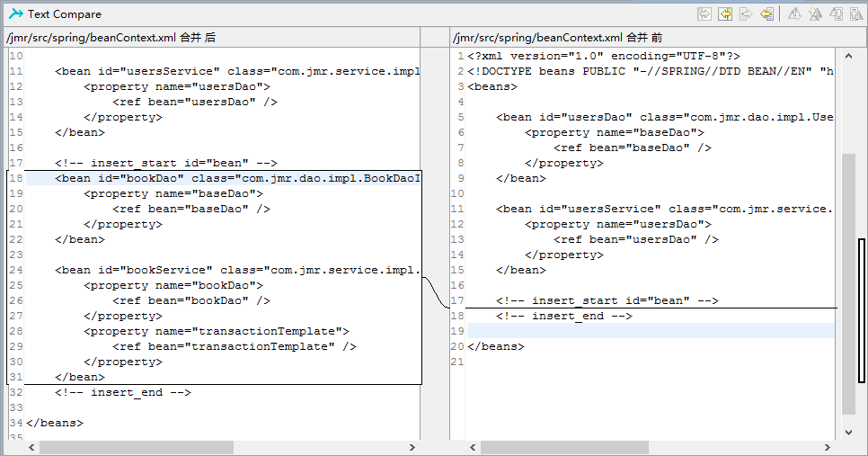Viewport: 868px width, 456px height.
Task: Click left pane line 26 ref bean bookDao
Action: (191, 300)
